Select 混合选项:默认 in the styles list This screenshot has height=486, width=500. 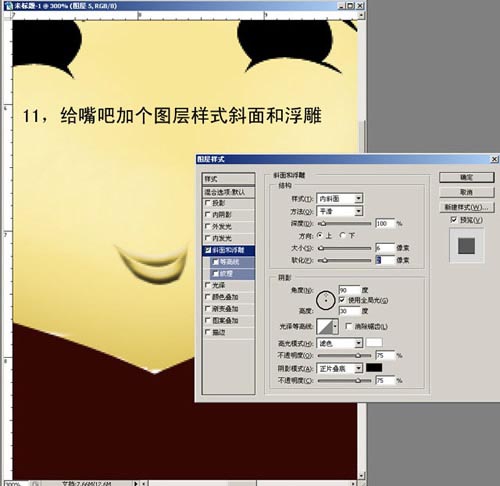(x=229, y=192)
